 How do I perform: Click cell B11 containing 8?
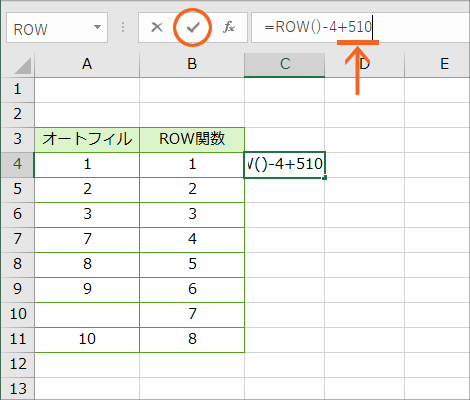tap(192, 340)
